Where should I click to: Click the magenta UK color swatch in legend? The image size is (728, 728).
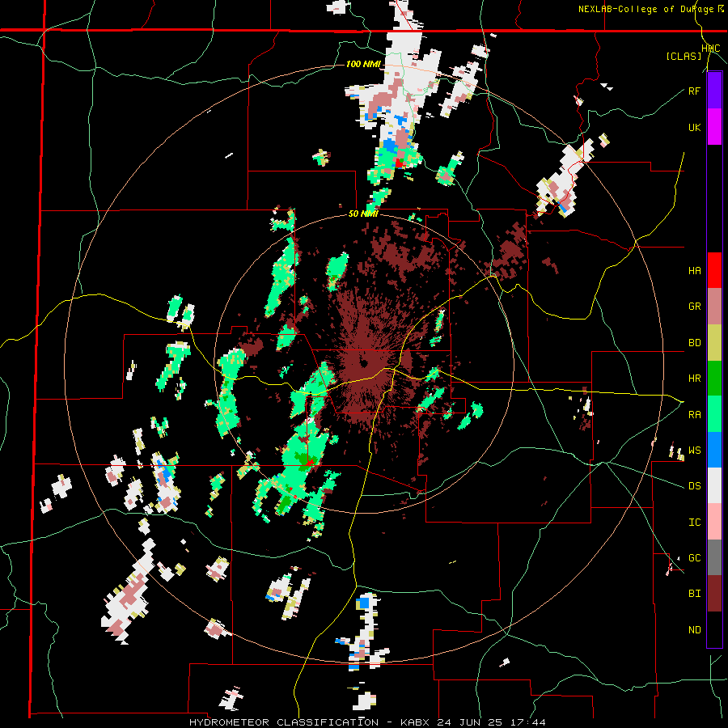point(714,127)
